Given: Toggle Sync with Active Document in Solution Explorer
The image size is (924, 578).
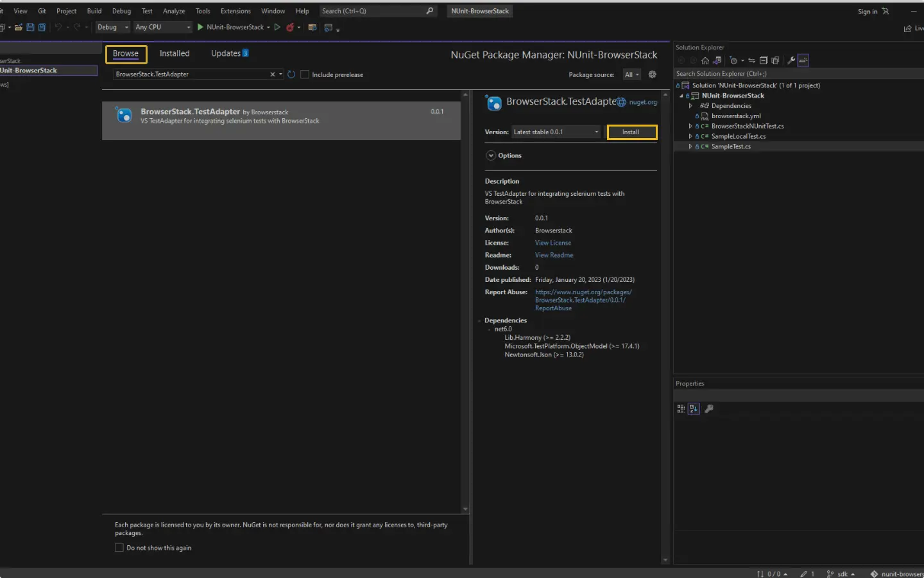Looking at the screenshot, I should tap(751, 60).
